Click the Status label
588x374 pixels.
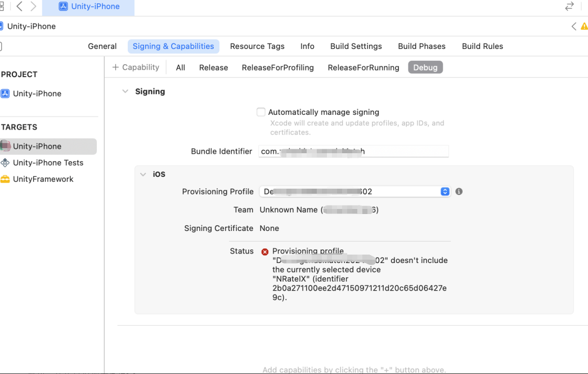(x=241, y=251)
